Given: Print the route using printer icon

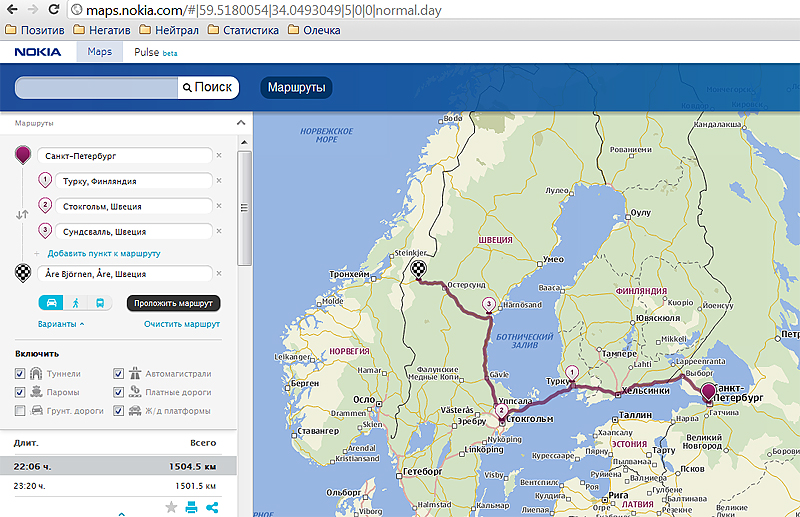Looking at the screenshot, I should (x=191, y=508).
